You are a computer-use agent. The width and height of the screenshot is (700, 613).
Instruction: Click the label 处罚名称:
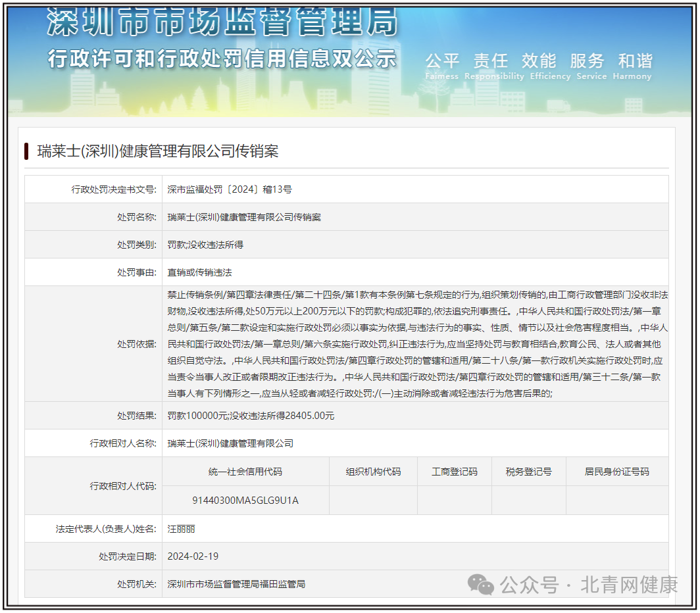pyautogui.click(x=137, y=217)
